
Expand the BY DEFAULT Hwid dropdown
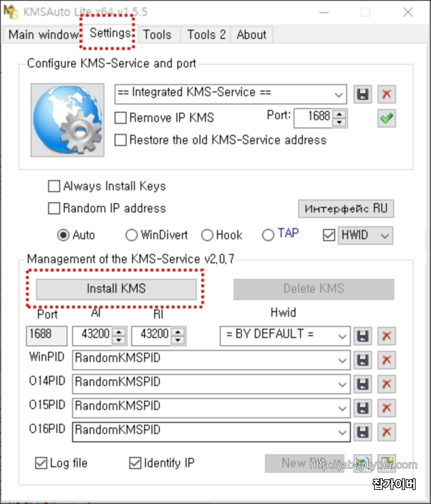point(342,336)
